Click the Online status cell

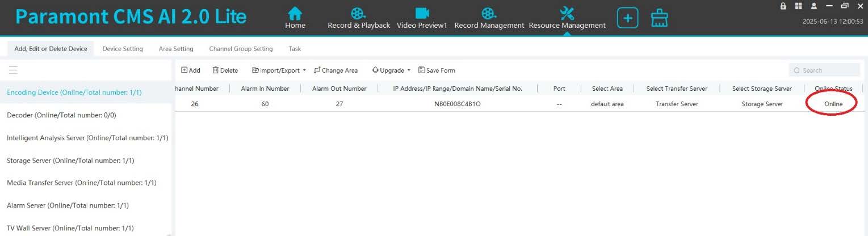[x=833, y=104]
